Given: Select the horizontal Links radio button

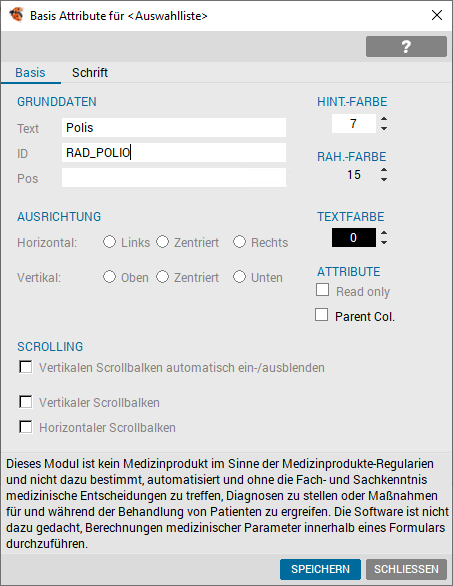Looking at the screenshot, I should pyautogui.click(x=110, y=241).
